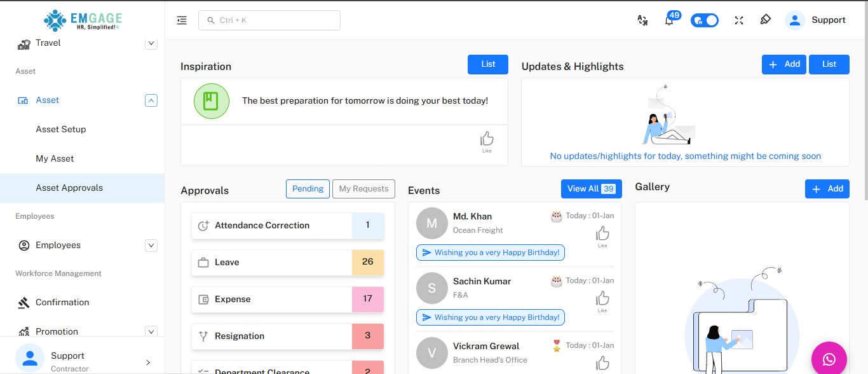The height and width of the screenshot is (374, 868).
Task: Expand the Travel sidebar section
Action: coord(151,43)
